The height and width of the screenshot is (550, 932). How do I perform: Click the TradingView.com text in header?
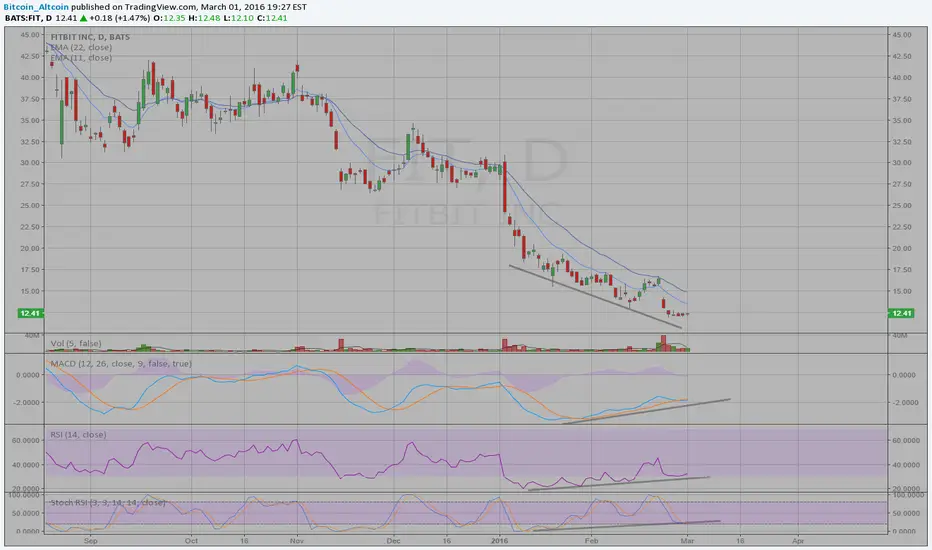click(x=160, y=7)
